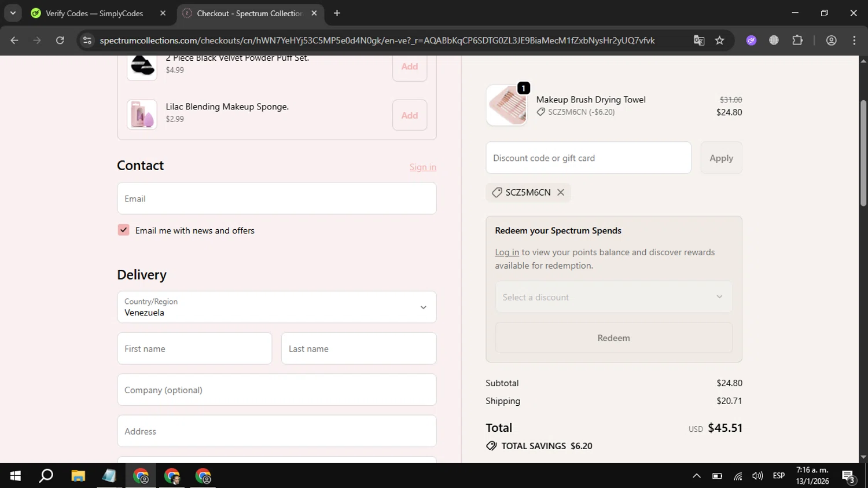868x488 pixels.
Task: Open the Wi-Fi network icon
Action: click(738, 476)
